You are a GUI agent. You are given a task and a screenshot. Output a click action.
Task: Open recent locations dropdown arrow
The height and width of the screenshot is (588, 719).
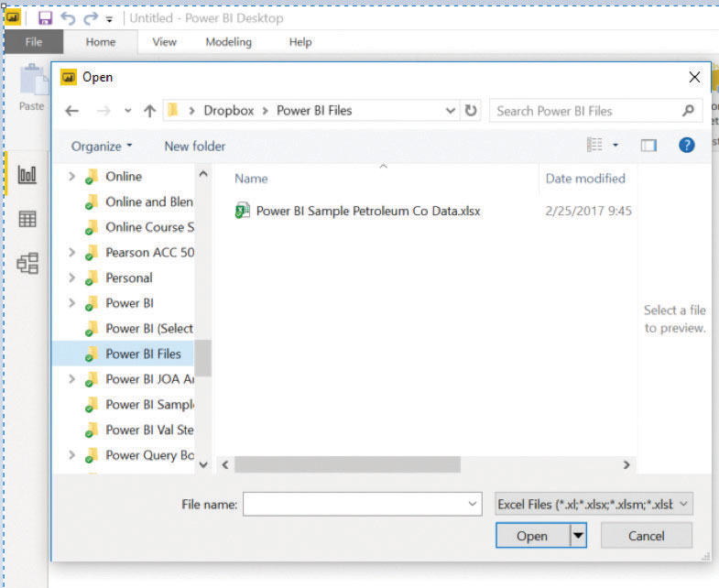[128, 111]
